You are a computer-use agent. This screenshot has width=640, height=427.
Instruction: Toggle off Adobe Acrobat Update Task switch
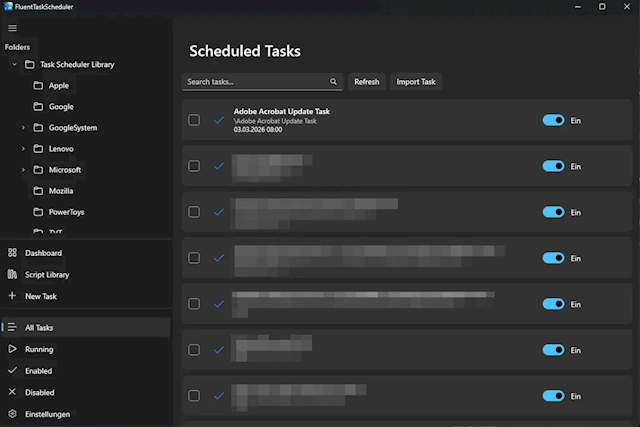553,120
